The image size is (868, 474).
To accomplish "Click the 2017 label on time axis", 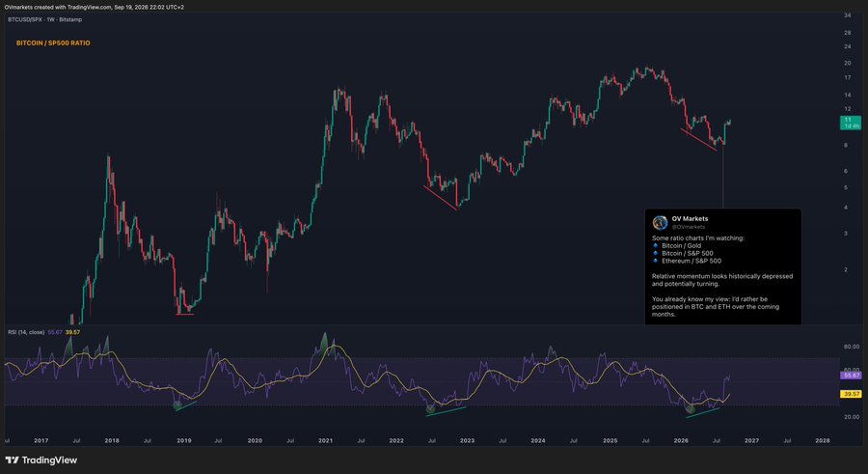I will coord(41,441).
